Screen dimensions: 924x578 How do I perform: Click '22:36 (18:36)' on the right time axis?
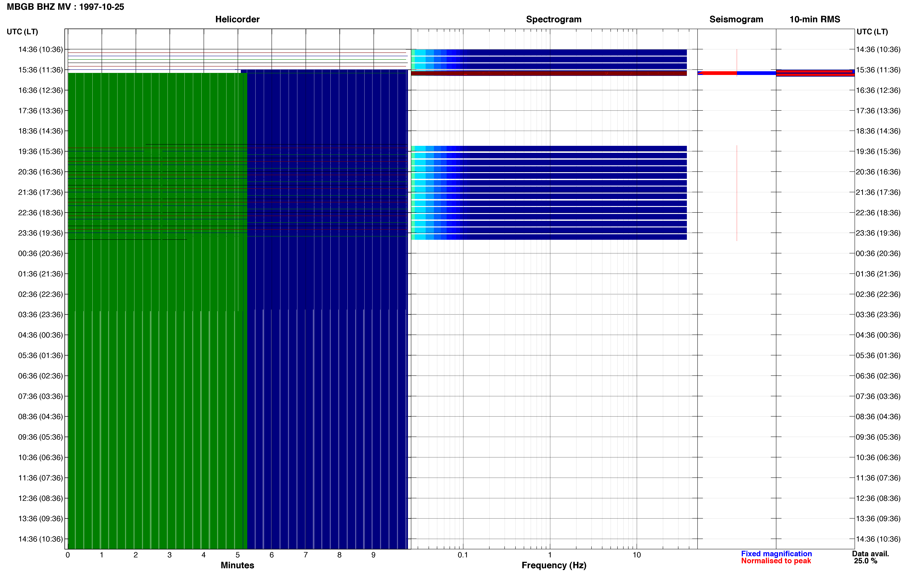[x=878, y=212]
